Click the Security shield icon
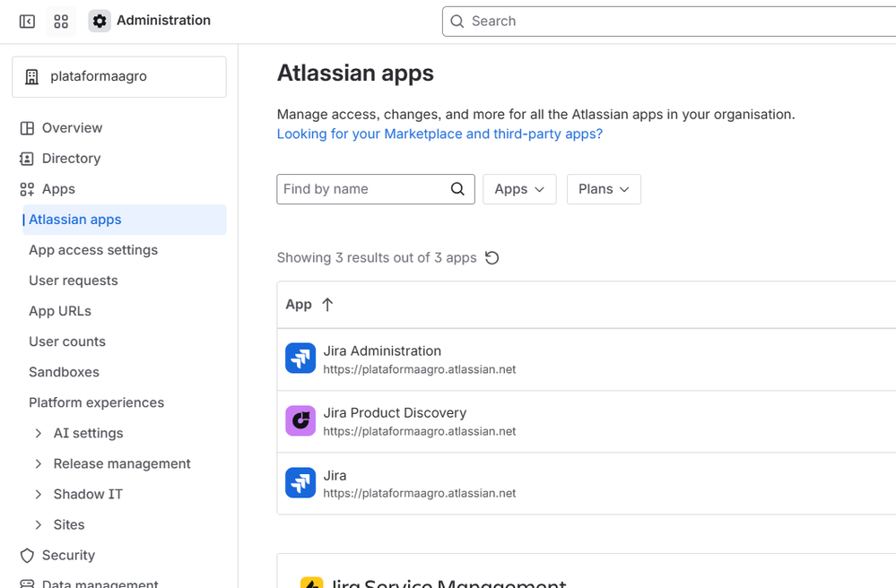The image size is (896, 588). 27,556
